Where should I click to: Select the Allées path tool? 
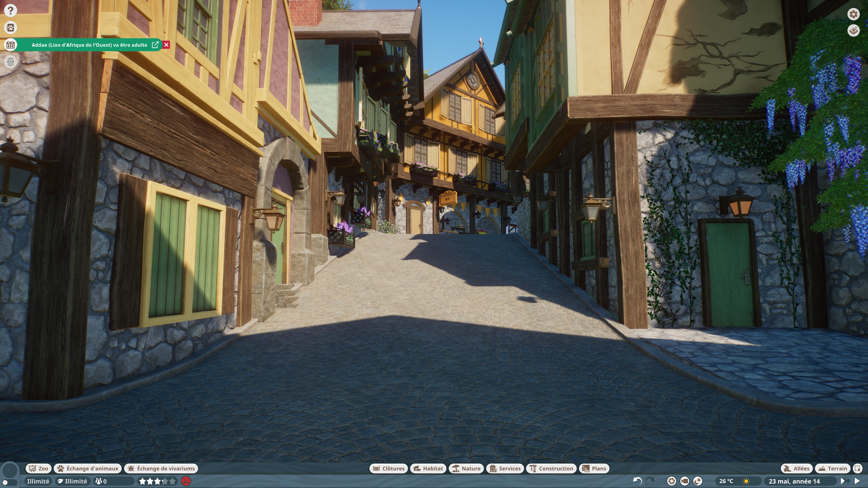(x=797, y=468)
